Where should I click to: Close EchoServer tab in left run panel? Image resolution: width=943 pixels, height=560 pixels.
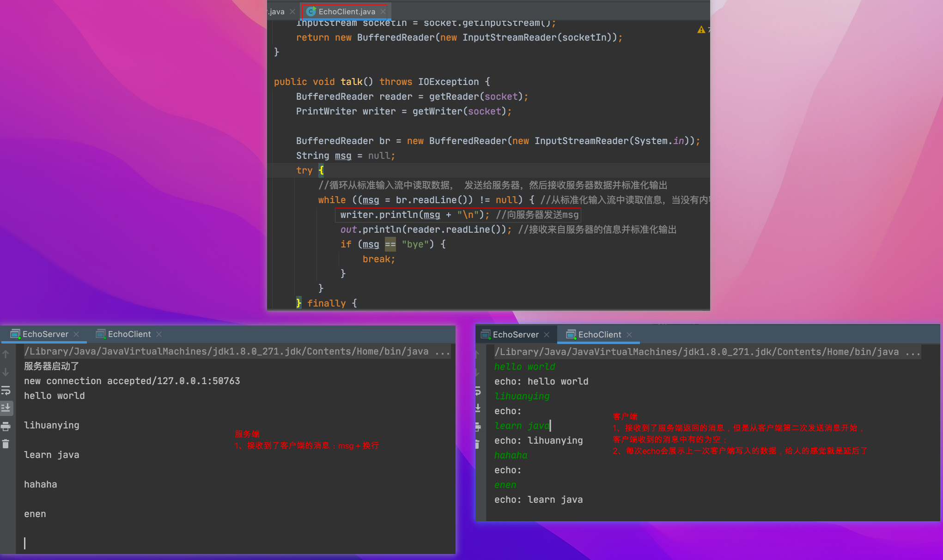pos(77,334)
